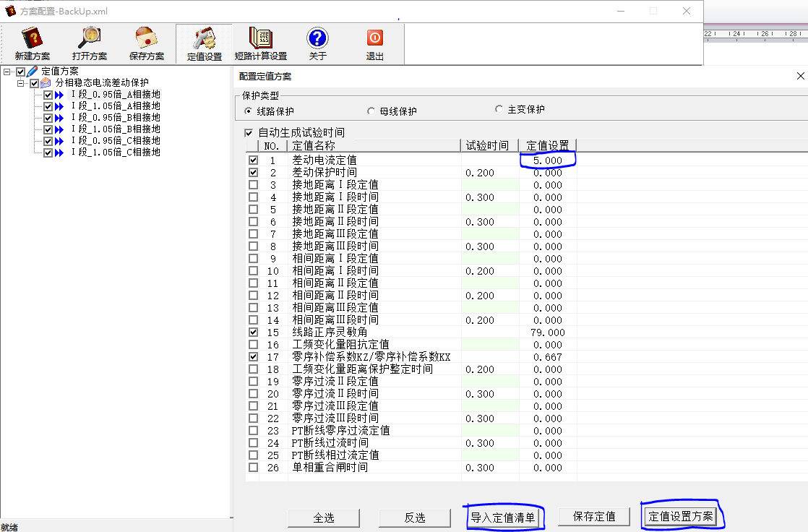Click the 差动电流定值 value field 5.000
808x532 pixels.
(x=547, y=160)
